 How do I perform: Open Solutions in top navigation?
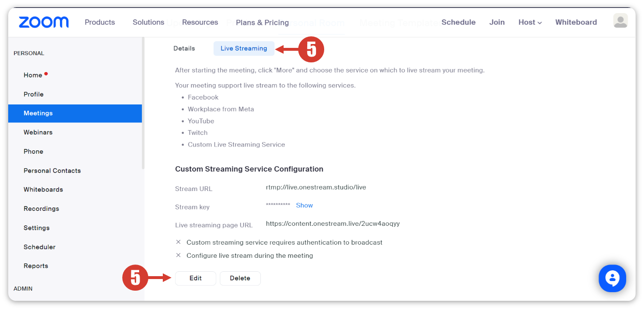tap(148, 22)
